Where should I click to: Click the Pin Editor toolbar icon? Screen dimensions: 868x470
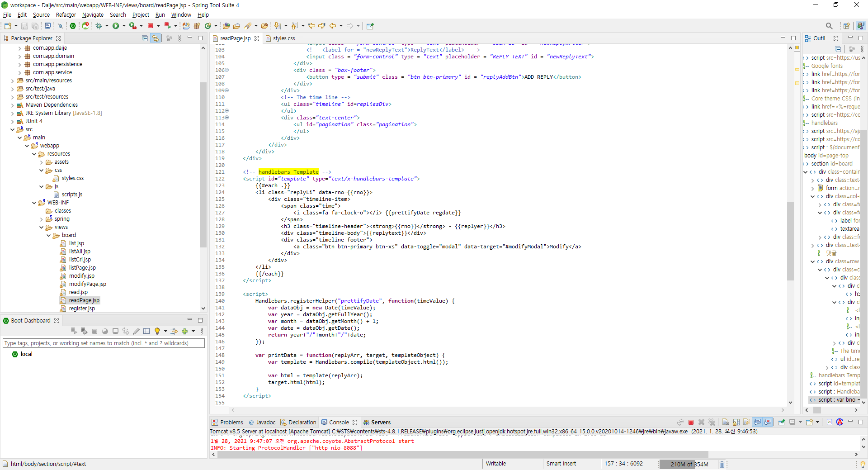(370, 26)
